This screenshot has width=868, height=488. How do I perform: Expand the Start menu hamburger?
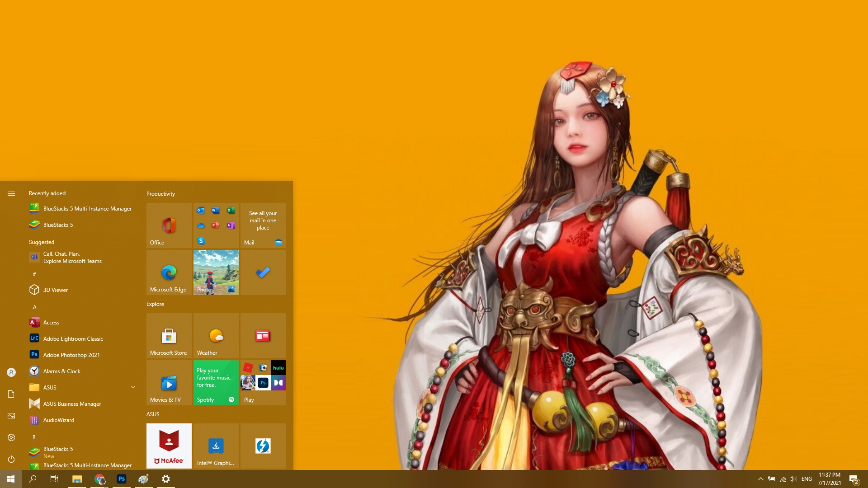(x=11, y=193)
